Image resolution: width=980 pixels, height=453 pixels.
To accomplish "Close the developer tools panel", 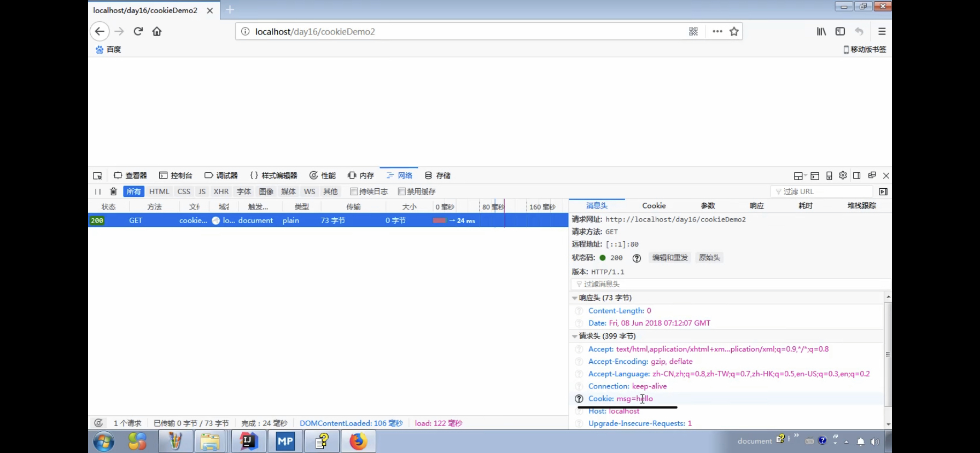I will click(x=886, y=176).
